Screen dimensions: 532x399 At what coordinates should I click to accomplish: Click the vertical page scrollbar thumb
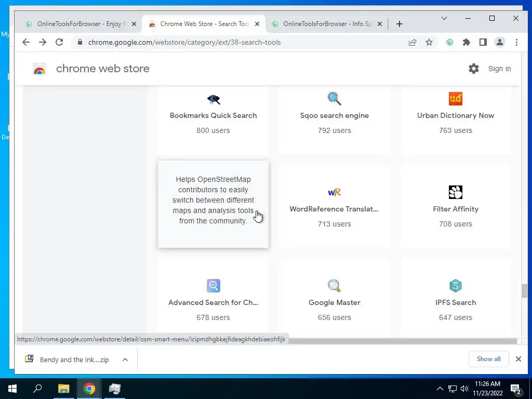coord(524,291)
